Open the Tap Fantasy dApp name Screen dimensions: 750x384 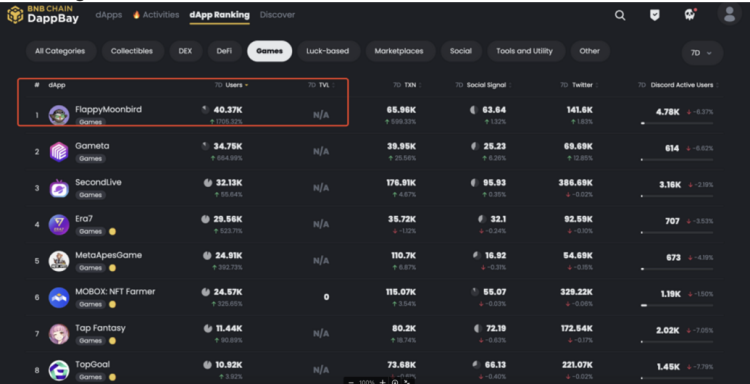pos(100,328)
